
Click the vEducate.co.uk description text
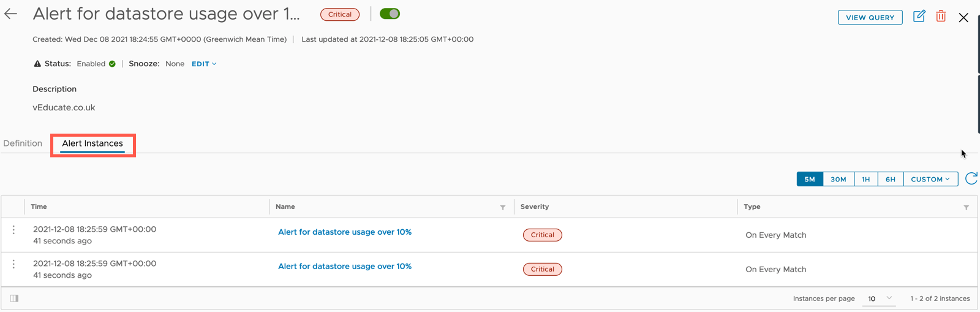pos(64,107)
